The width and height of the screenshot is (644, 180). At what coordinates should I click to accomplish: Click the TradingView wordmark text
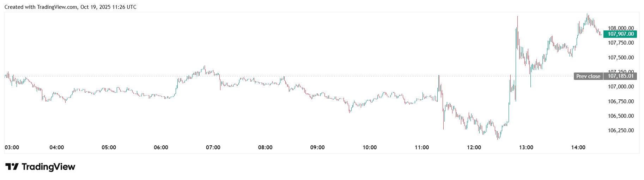pyautogui.click(x=48, y=167)
